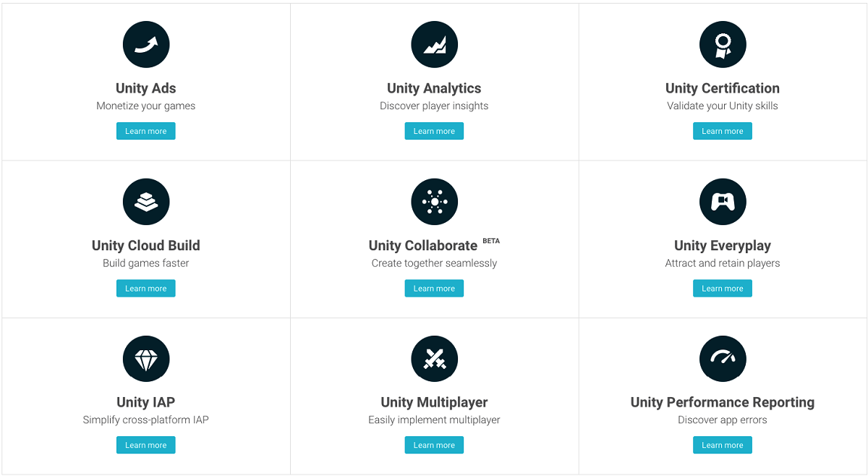This screenshot has width=868, height=476.
Task: Click the Unity Performance Reporting title
Action: [723, 402]
